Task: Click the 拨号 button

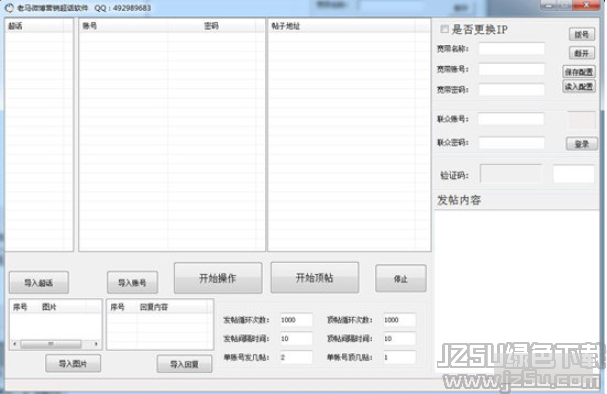Action: point(581,34)
